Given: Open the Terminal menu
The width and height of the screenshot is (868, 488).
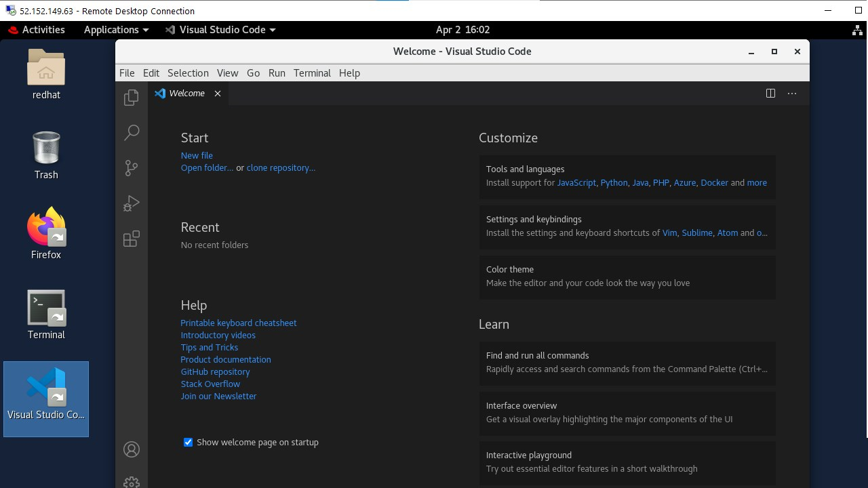Looking at the screenshot, I should (x=312, y=73).
